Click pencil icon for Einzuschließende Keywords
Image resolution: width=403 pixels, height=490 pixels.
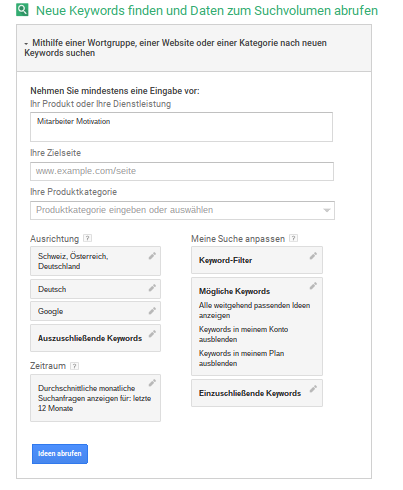coord(313,389)
